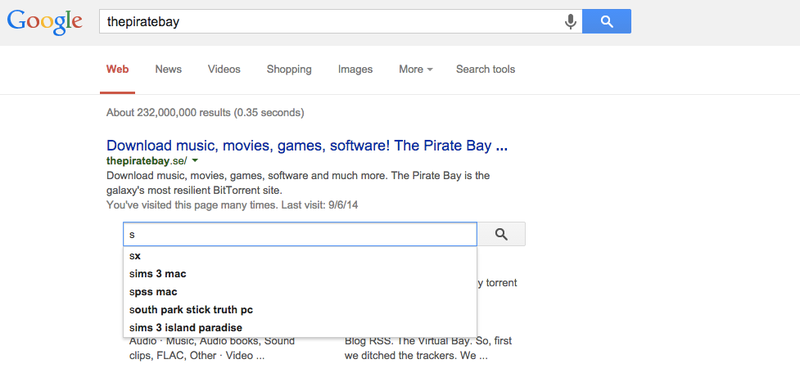
Task: Expand the More menu dropdown
Action: [416, 69]
